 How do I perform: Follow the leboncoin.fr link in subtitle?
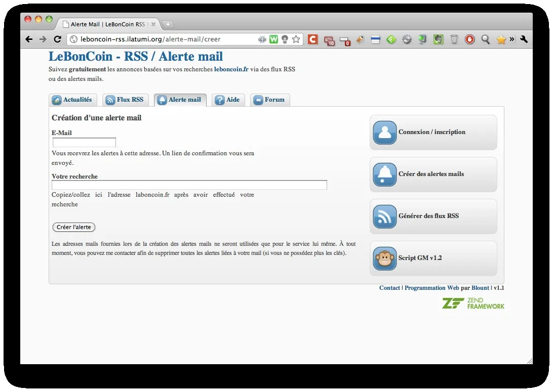(231, 69)
